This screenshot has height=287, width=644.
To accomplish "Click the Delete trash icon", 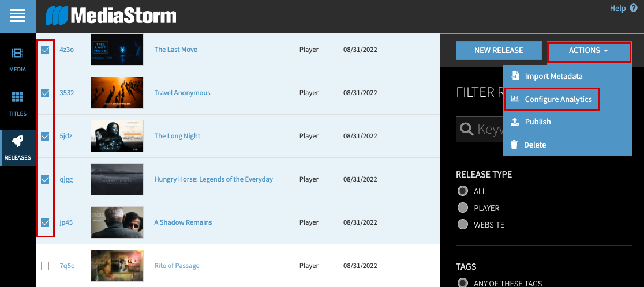I will click(515, 145).
